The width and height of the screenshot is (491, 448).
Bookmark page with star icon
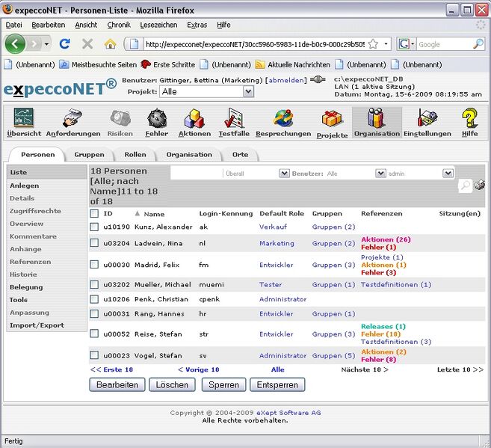click(x=373, y=44)
